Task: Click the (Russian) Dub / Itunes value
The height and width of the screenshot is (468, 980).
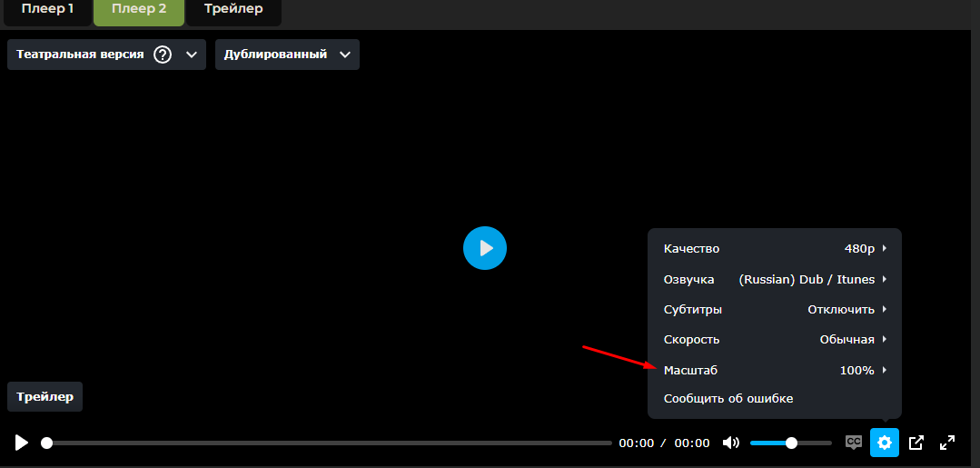Action: 807,280
